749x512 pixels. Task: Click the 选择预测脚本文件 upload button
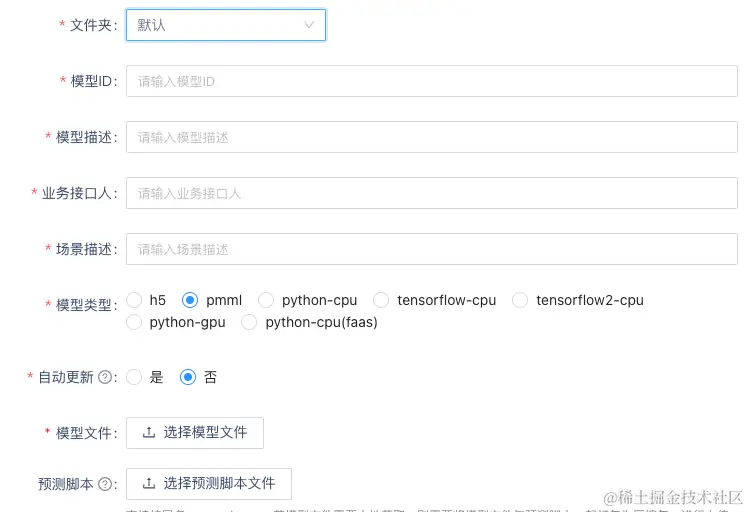pos(209,484)
